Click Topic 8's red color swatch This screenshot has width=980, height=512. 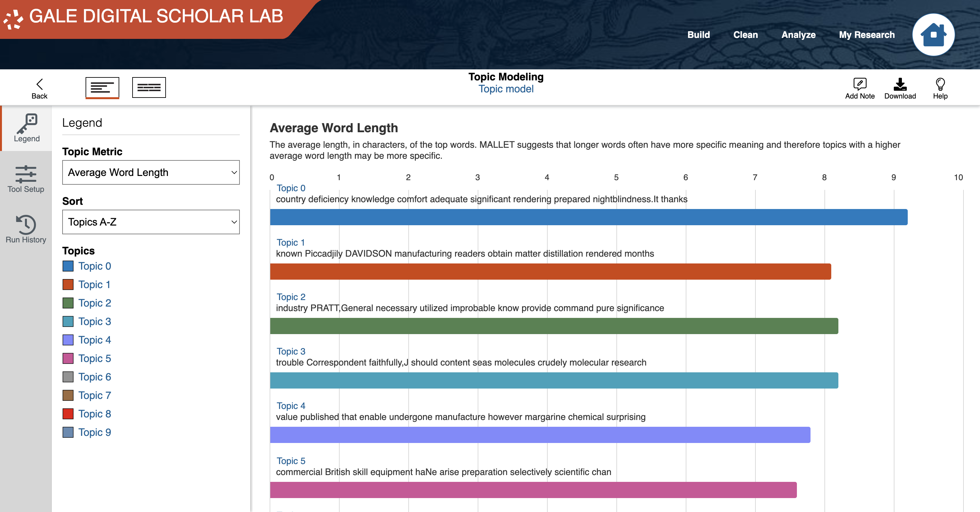68,414
